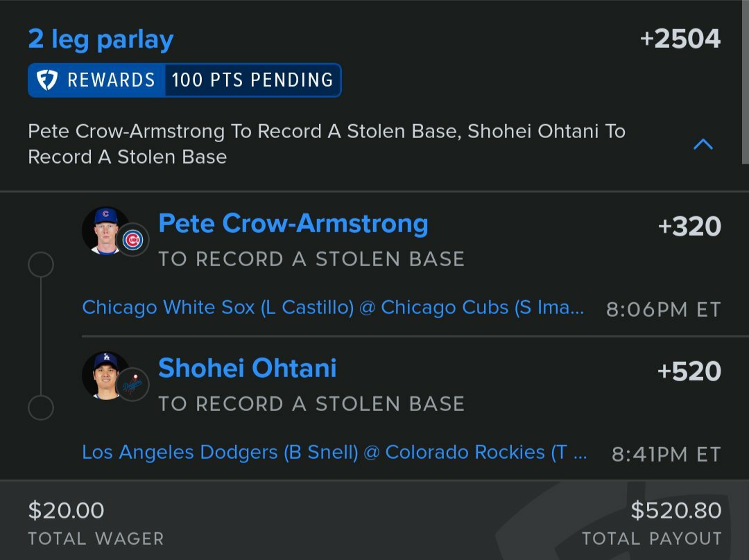Select Pete Crow-Armstrong leg status circle
Image resolution: width=749 pixels, height=560 pixels.
click(x=41, y=265)
